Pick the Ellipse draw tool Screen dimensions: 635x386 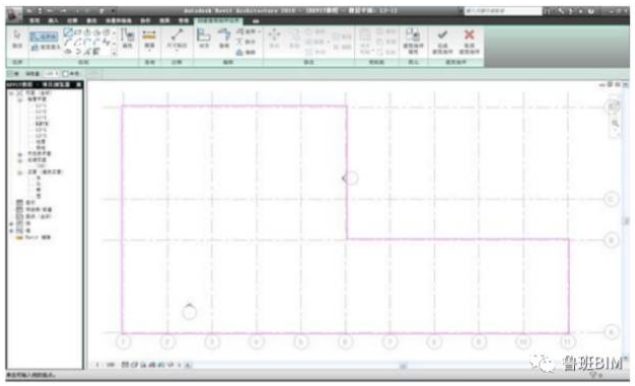pyautogui.click(x=68, y=51)
